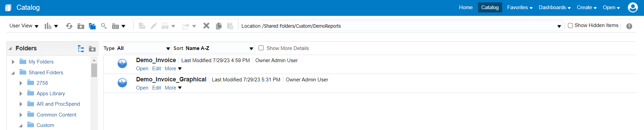644x130 pixels.
Task: Click Edit link under Demo_Invoice_Graphical
Action: point(157,88)
